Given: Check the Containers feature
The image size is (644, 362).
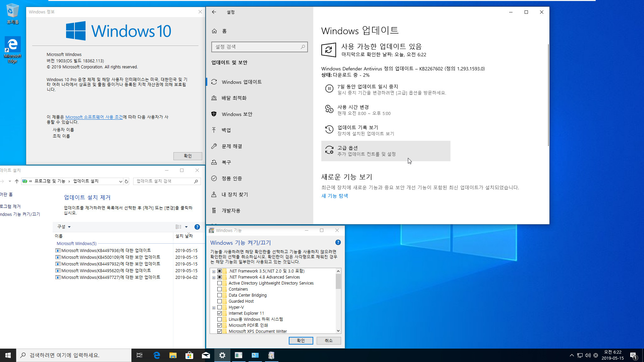Looking at the screenshot, I should click(219, 289).
